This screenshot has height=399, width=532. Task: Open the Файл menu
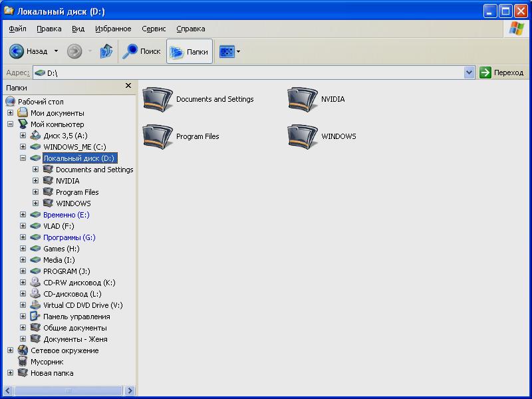coord(18,29)
